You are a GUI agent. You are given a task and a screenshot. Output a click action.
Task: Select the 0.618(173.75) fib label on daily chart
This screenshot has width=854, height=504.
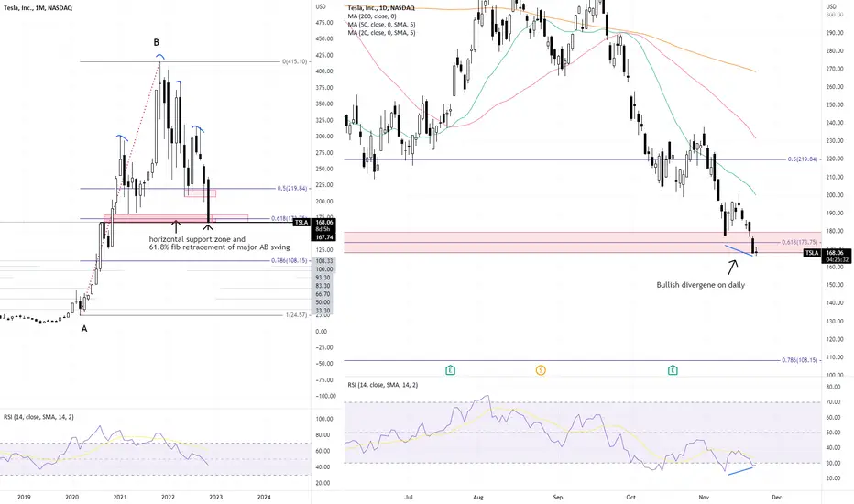click(800, 242)
